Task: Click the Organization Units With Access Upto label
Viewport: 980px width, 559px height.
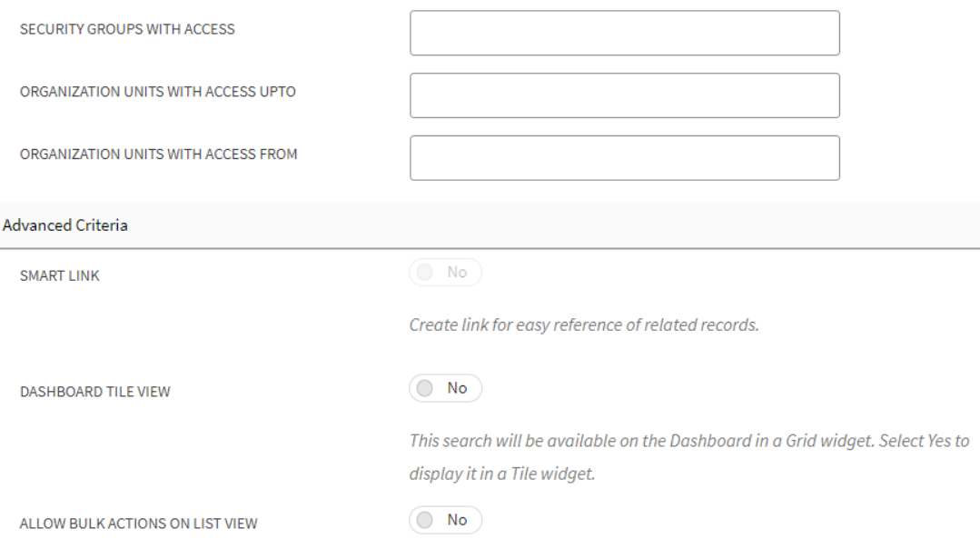Action: click(x=157, y=92)
